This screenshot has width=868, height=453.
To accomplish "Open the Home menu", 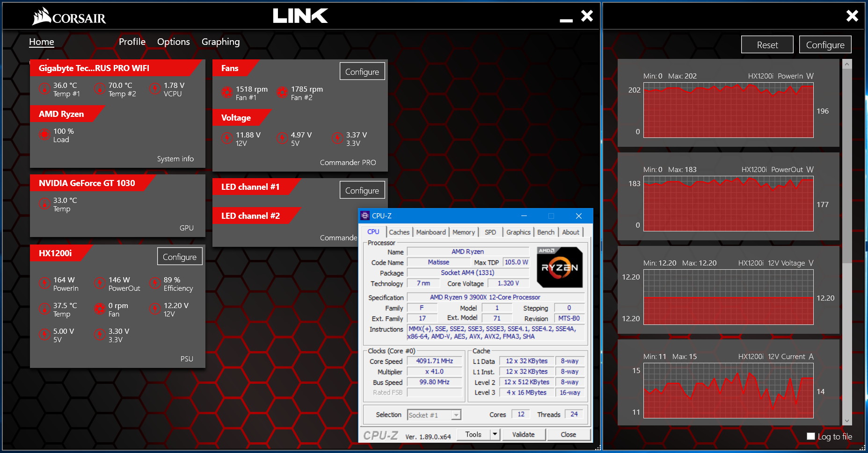I will [x=42, y=42].
